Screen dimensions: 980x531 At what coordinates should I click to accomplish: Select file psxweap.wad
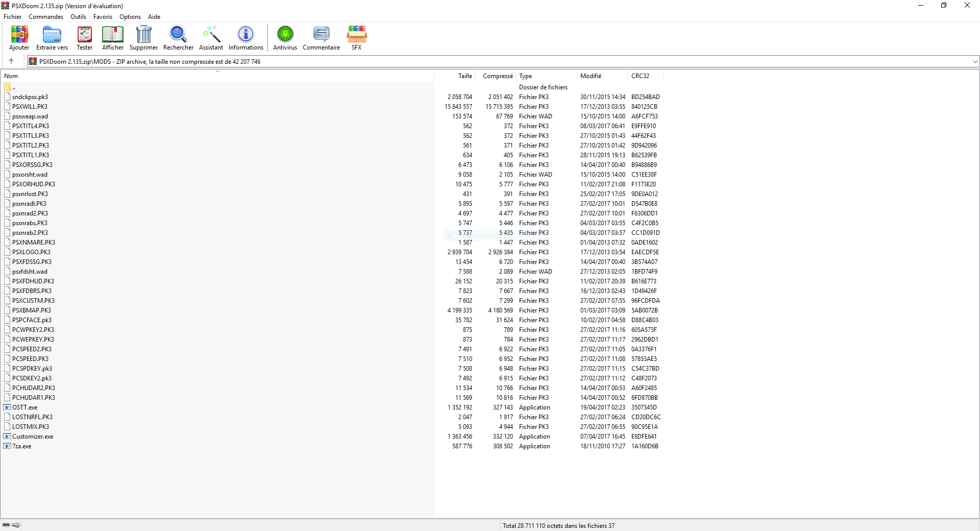30,116
